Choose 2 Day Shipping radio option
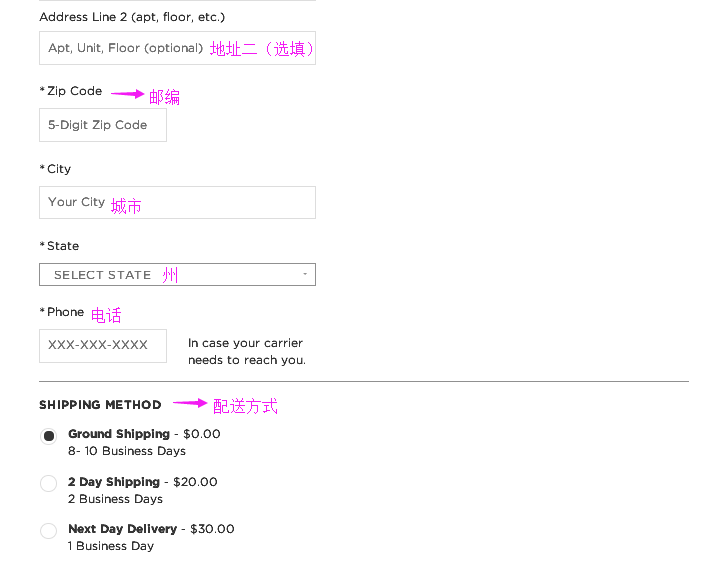The width and height of the screenshot is (706, 571). (49, 483)
